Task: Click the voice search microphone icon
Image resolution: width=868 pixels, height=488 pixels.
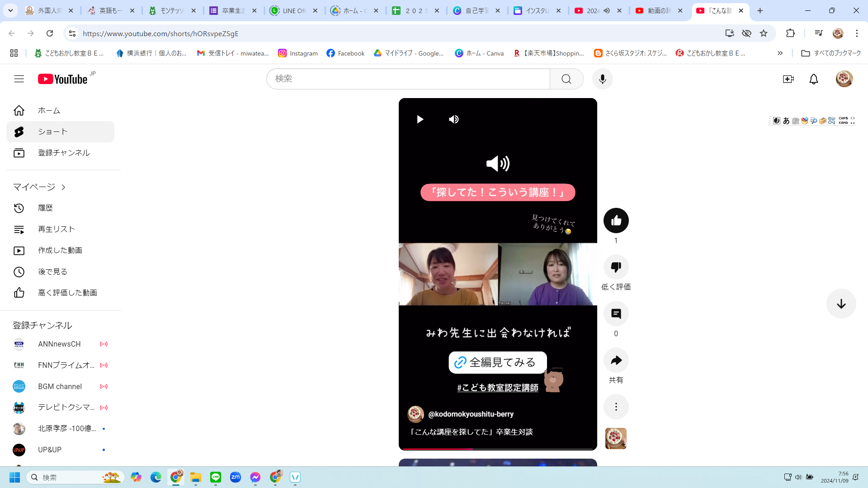Action: (x=602, y=79)
